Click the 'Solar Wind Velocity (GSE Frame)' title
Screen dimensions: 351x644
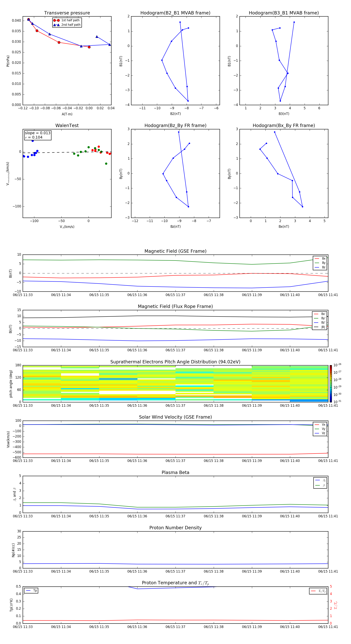tap(175, 417)
